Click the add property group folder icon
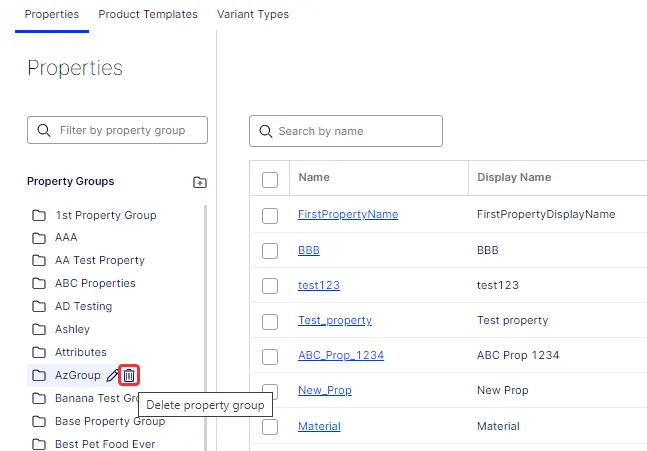The width and height of the screenshot is (647, 451). pyautogui.click(x=200, y=182)
